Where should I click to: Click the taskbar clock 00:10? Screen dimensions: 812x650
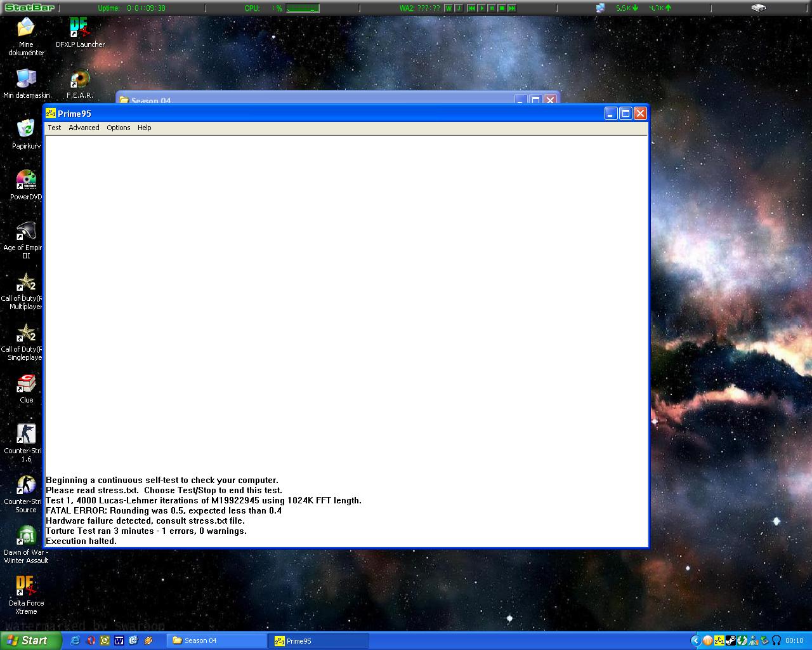[794, 640]
